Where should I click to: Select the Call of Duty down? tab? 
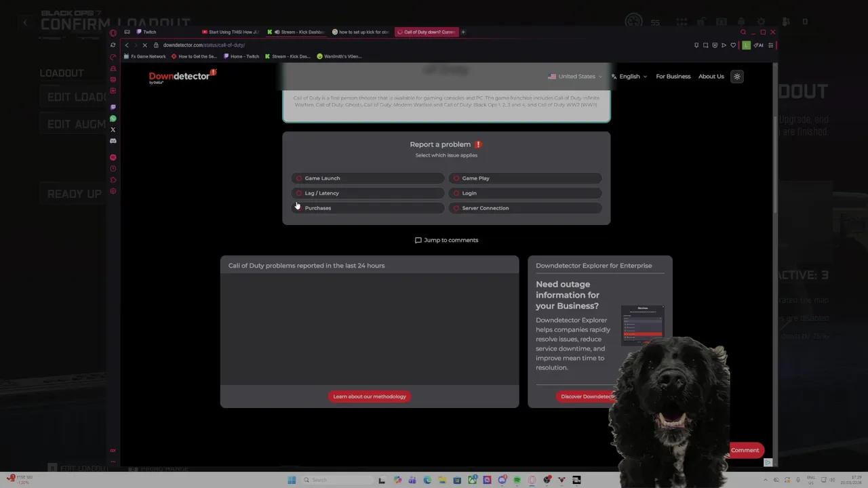tap(427, 32)
